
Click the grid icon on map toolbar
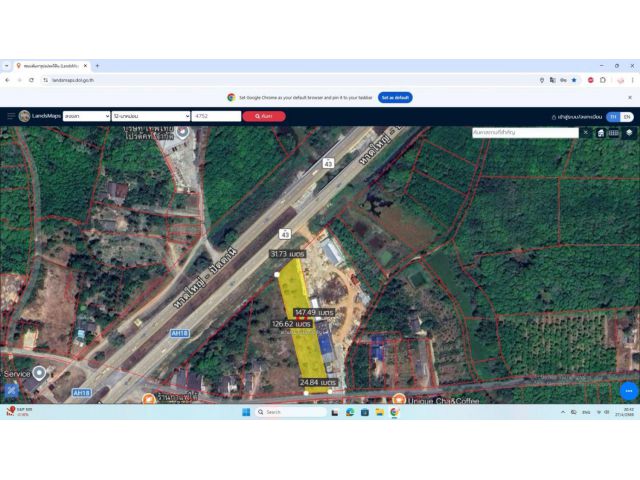613,133
